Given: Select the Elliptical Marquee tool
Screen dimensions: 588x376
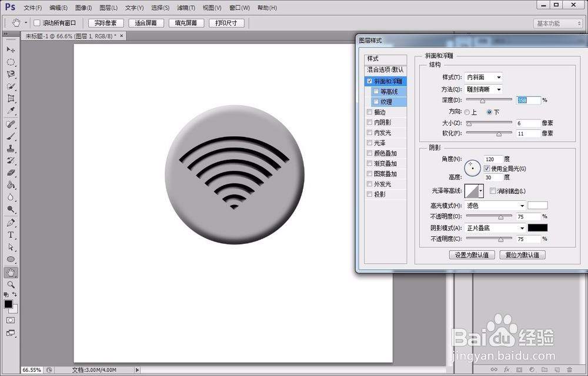Looking at the screenshot, I should 11,62.
